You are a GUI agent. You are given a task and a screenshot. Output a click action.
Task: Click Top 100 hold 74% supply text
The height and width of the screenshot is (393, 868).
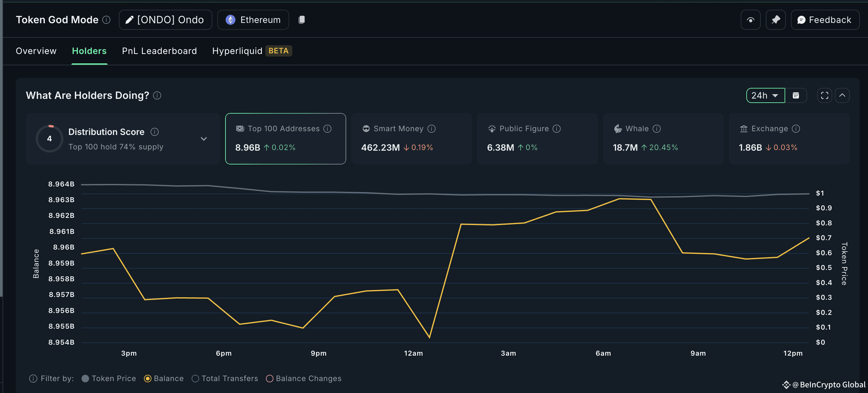pos(116,147)
